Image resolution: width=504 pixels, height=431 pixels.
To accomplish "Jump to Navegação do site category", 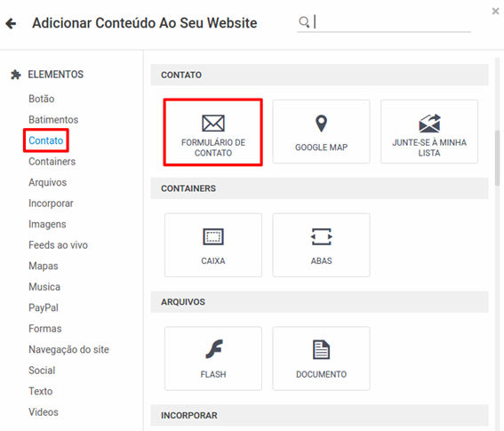I will click(x=68, y=349).
